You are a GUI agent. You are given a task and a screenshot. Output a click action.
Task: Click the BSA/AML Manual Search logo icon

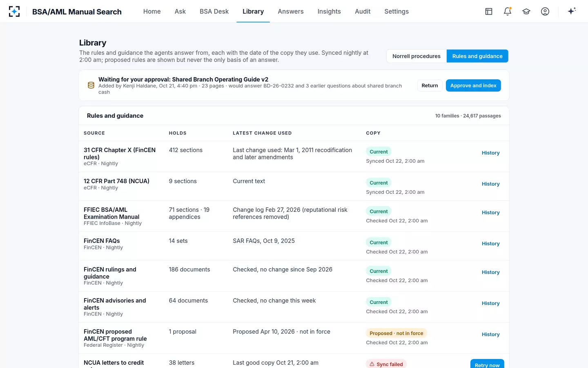click(14, 11)
